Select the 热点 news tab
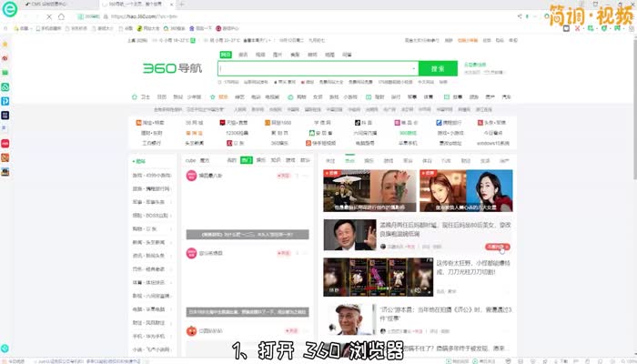This screenshot has height=364, width=637. (349, 161)
